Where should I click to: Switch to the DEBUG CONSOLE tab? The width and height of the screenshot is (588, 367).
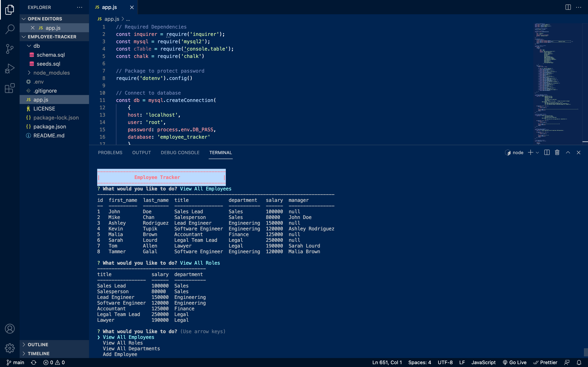180,153
